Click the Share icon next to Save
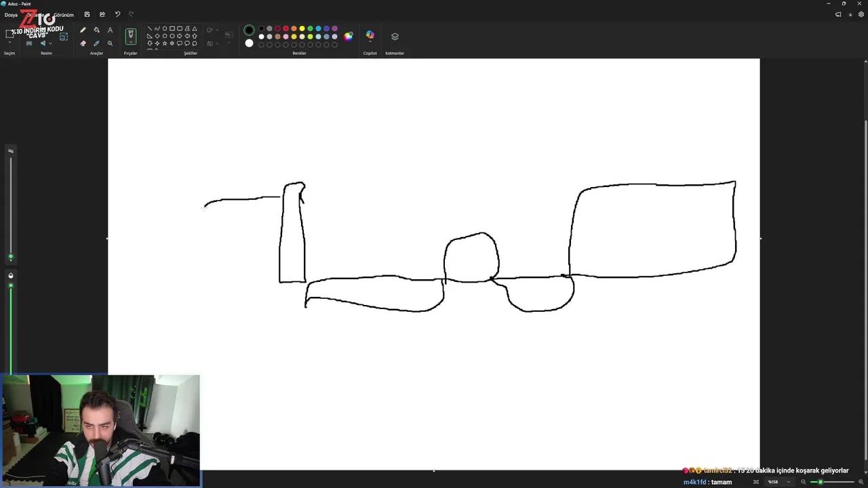868x488 pixels. [x=102, y=14]
